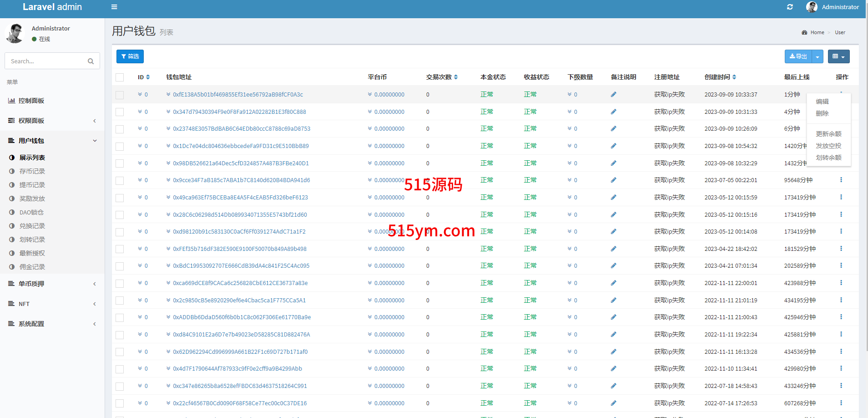
Task: Click the 控制面板 dashboard menu item
Action: pyautogui.click(x=31, y=101)
